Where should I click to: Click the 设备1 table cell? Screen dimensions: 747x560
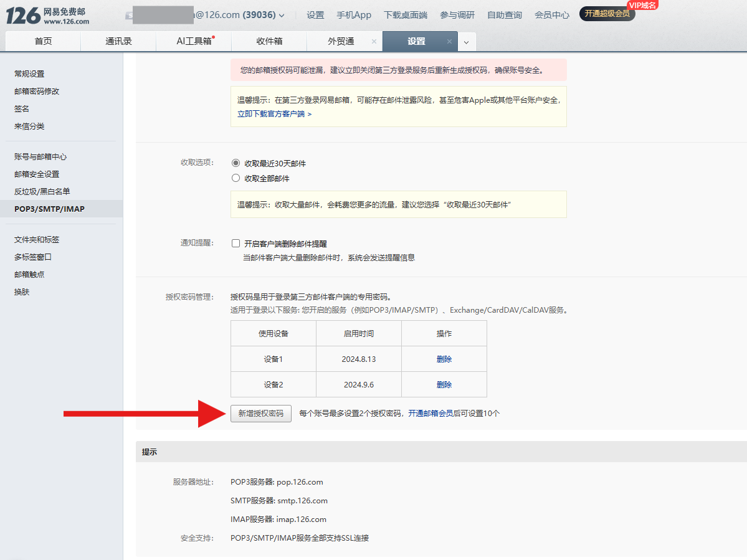point(274,359)
